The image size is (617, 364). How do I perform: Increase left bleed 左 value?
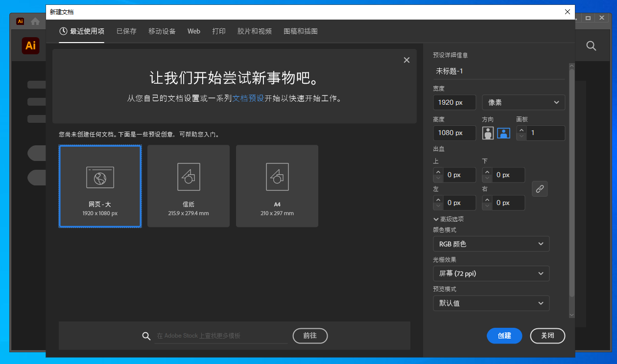click(x=438, y=200)
